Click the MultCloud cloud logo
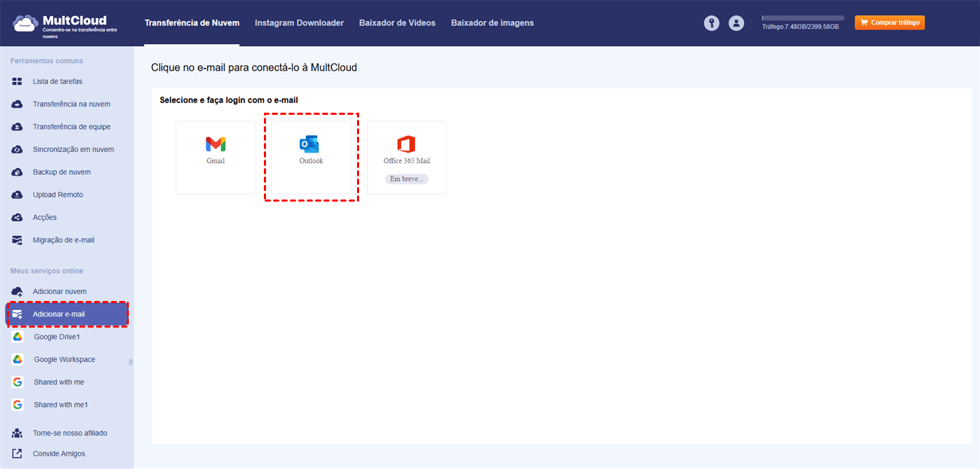 coord(25,23)
